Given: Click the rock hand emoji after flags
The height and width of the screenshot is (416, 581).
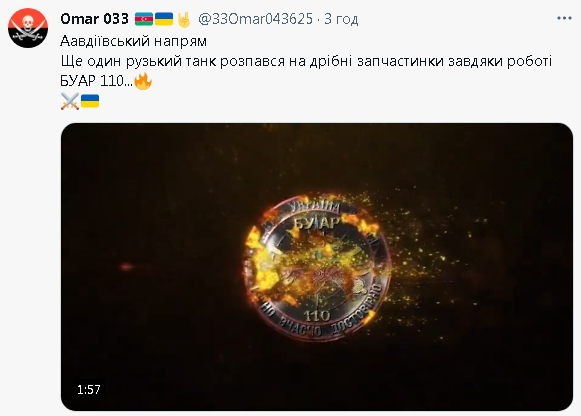Looking at the screenshot, I should [x=184, y=20].
